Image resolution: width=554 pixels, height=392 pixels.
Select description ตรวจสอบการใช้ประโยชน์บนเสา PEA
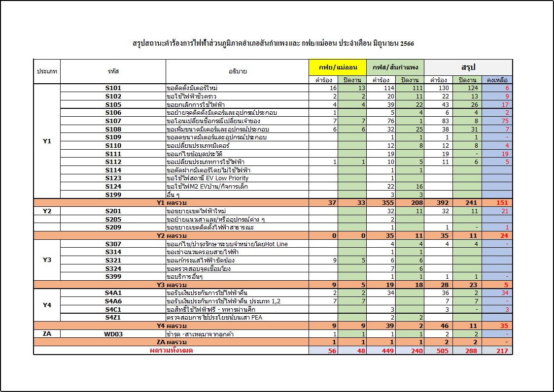214,318
